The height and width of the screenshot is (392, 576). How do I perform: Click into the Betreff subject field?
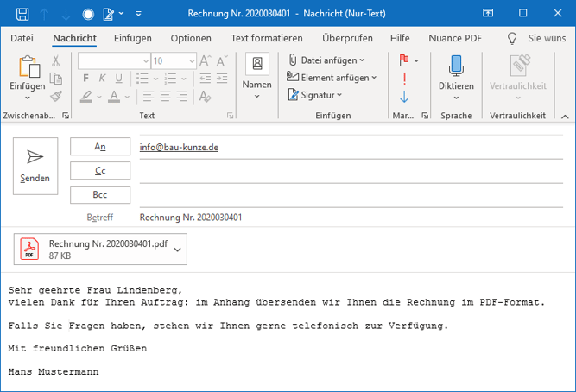point(345,218)
